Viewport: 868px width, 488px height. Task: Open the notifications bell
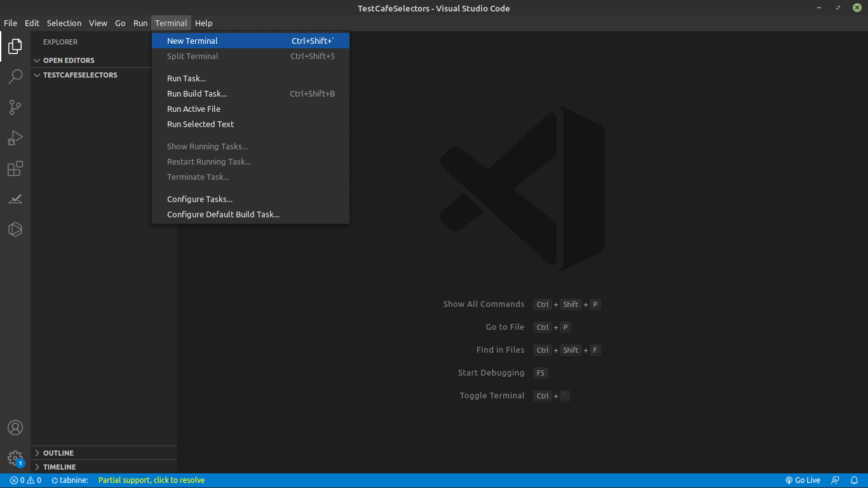(x=855, y=480)
